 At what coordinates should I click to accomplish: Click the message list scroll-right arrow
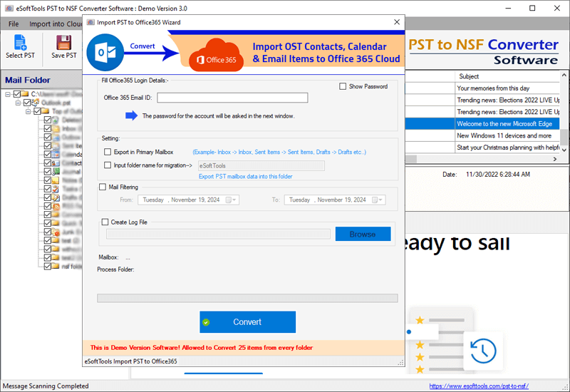pyautogui.click(x=555, y=159)
